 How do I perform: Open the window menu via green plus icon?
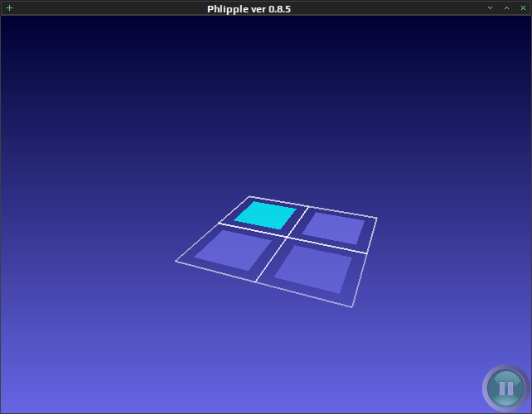click(x=9, y=7)
